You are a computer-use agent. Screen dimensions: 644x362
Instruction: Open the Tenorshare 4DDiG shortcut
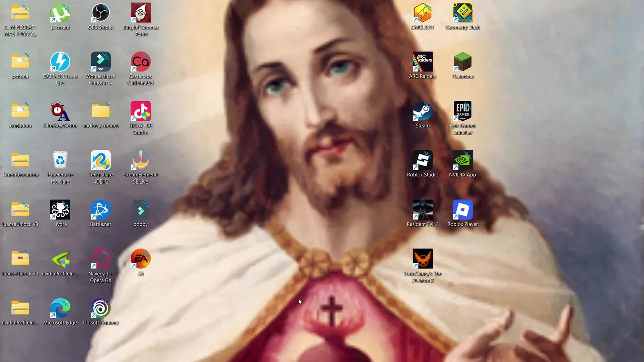(x=101, y=161)
